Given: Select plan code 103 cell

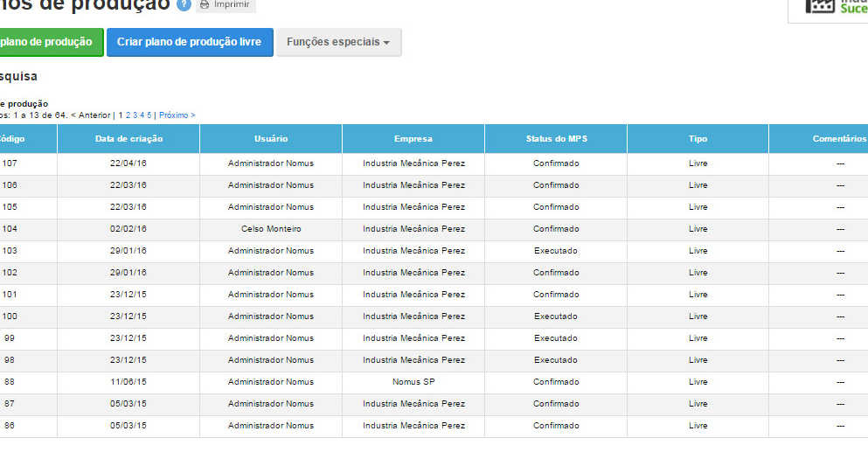Looking at the screenshot, I should [28, 251].
